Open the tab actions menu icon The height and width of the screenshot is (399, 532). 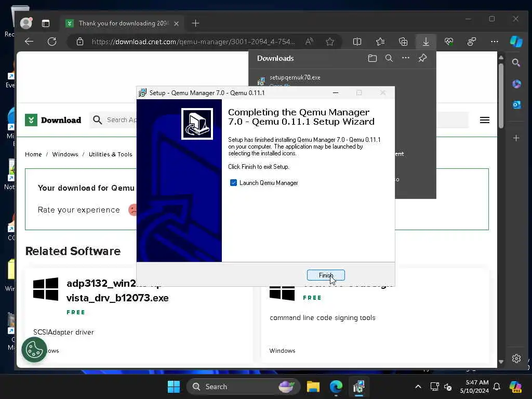pos(46,23)
